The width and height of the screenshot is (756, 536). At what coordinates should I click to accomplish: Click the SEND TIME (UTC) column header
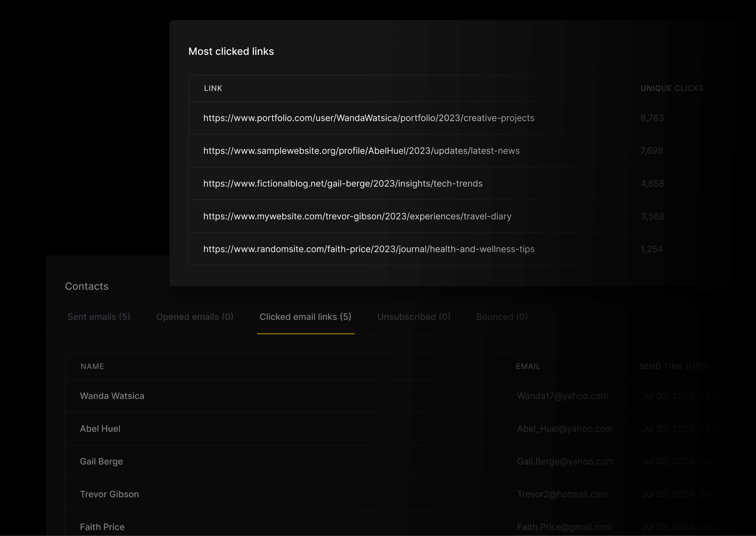pos(674,366)
